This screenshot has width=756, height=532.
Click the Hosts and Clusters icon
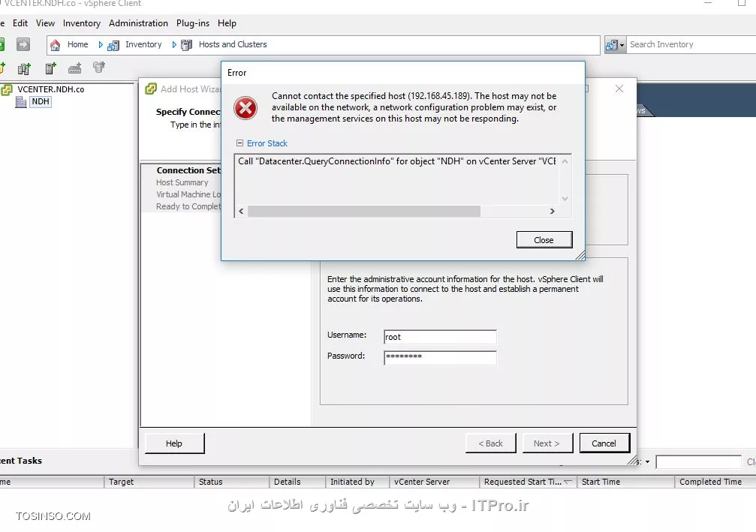click(x=187, y=45)
